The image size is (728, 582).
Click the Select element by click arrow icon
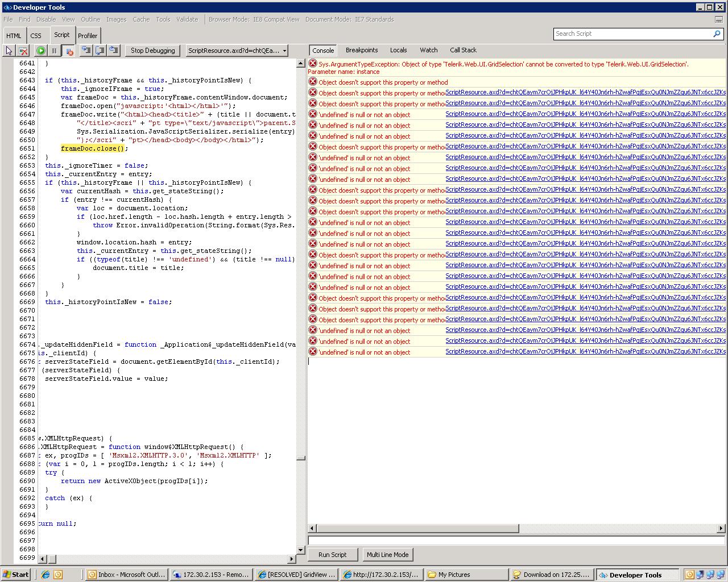pyautogui.click(x=9, y=51)
